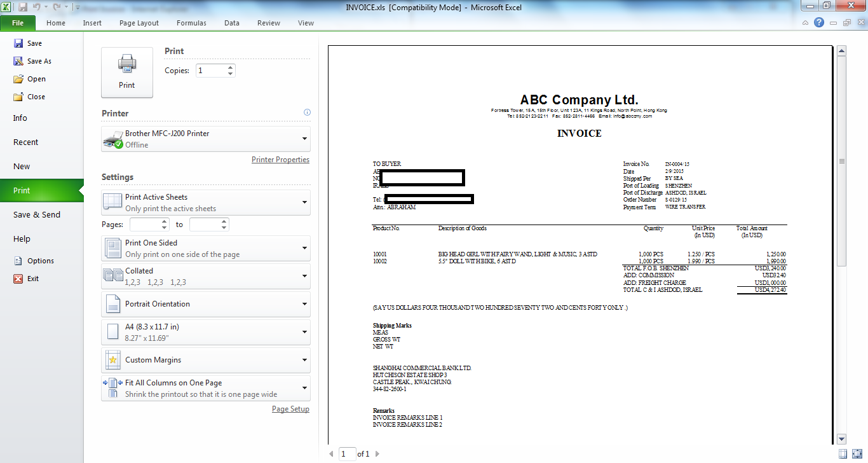Switch to the Insert ribbon tab
The height and width of the screenshot is (463, 868).
92,23
